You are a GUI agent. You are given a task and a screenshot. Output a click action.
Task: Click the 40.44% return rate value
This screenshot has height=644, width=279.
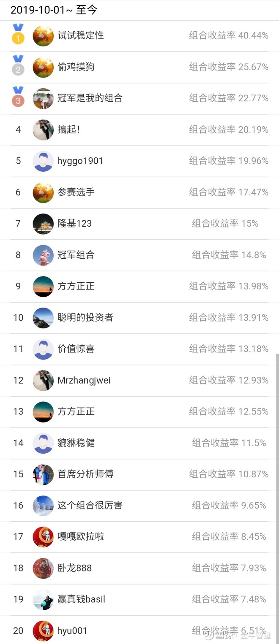(253, 35)
